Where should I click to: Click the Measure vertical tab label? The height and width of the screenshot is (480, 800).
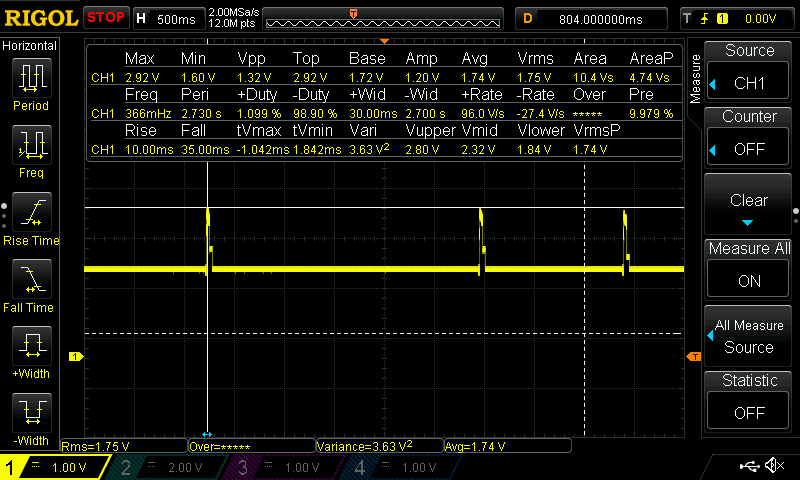[x=695, y=79]
